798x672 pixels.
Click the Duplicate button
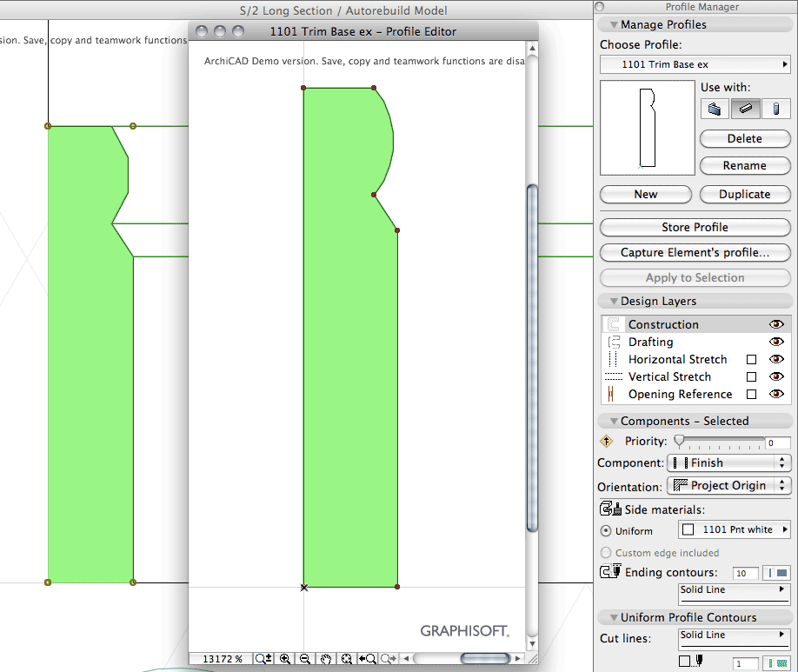tap(745, 194)
